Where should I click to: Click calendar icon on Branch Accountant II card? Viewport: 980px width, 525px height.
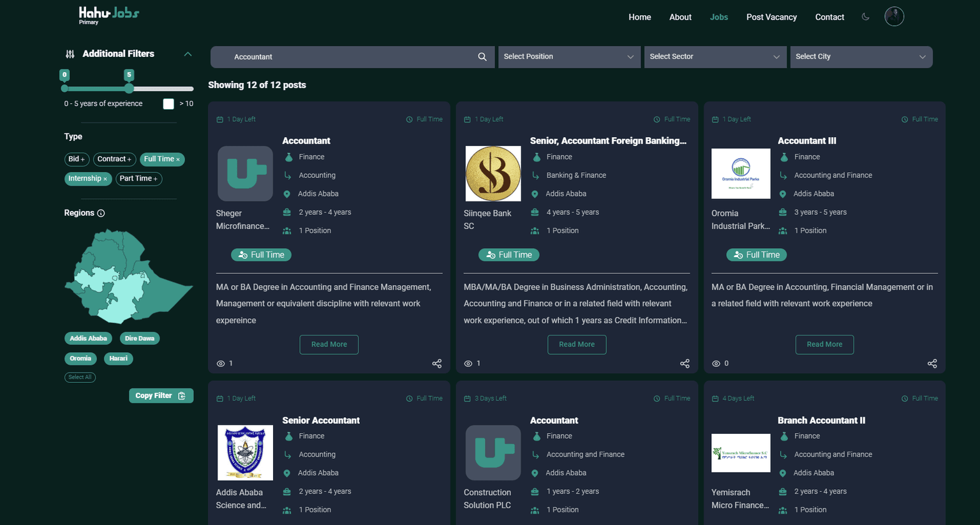715,399
